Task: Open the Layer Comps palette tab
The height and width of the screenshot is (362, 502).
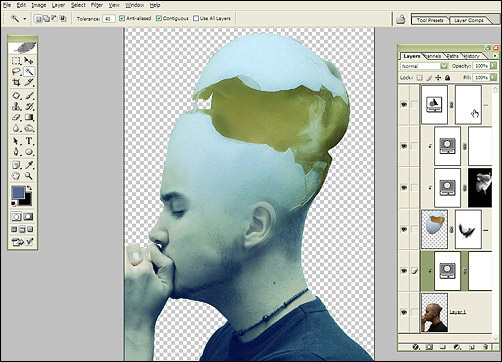Action: pos(469,20)
